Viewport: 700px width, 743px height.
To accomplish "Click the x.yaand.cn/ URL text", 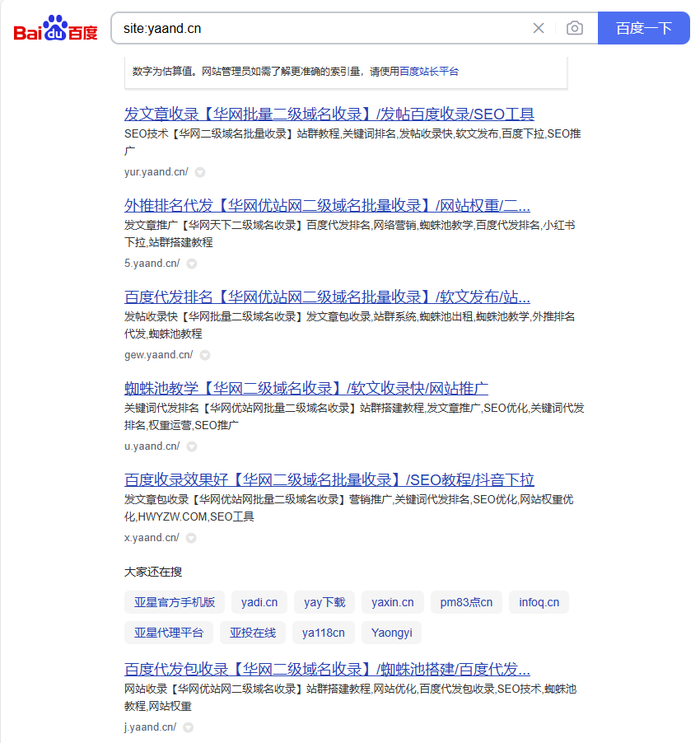I will coord(152,538).
